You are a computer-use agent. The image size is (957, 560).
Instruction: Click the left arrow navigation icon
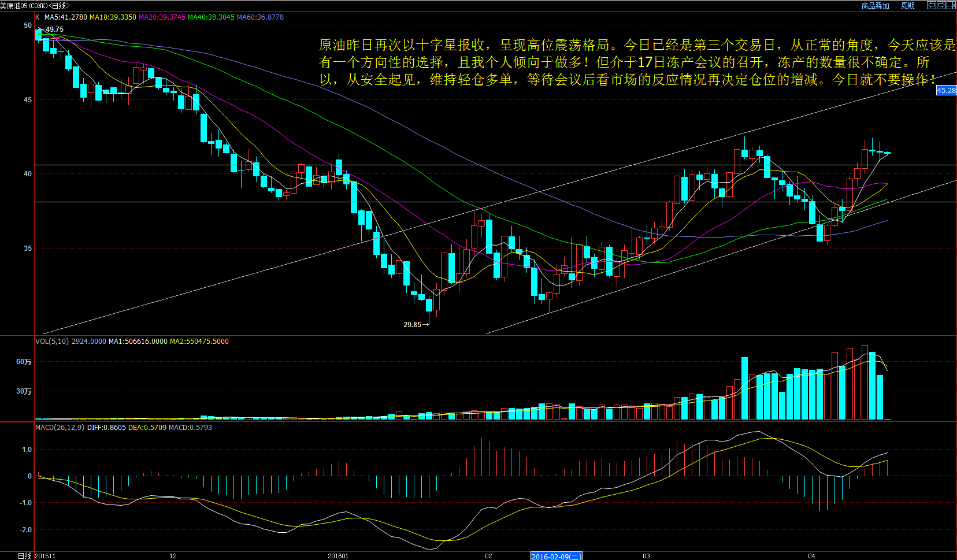[931, 5]
